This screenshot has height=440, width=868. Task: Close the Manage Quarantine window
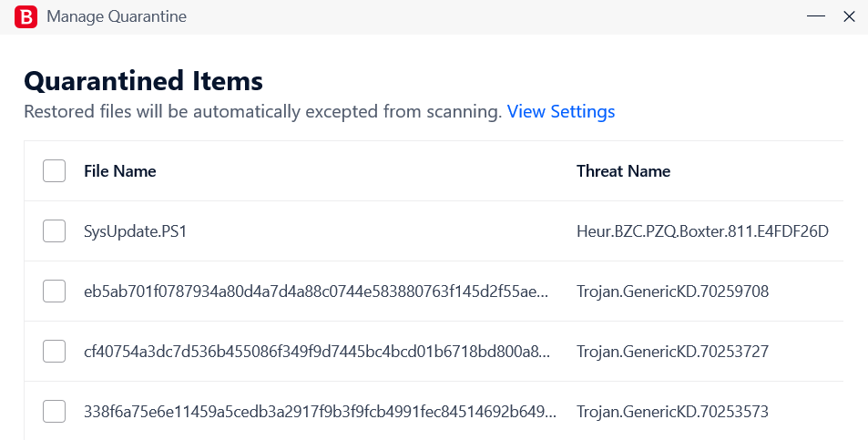(x=849, y=16)
